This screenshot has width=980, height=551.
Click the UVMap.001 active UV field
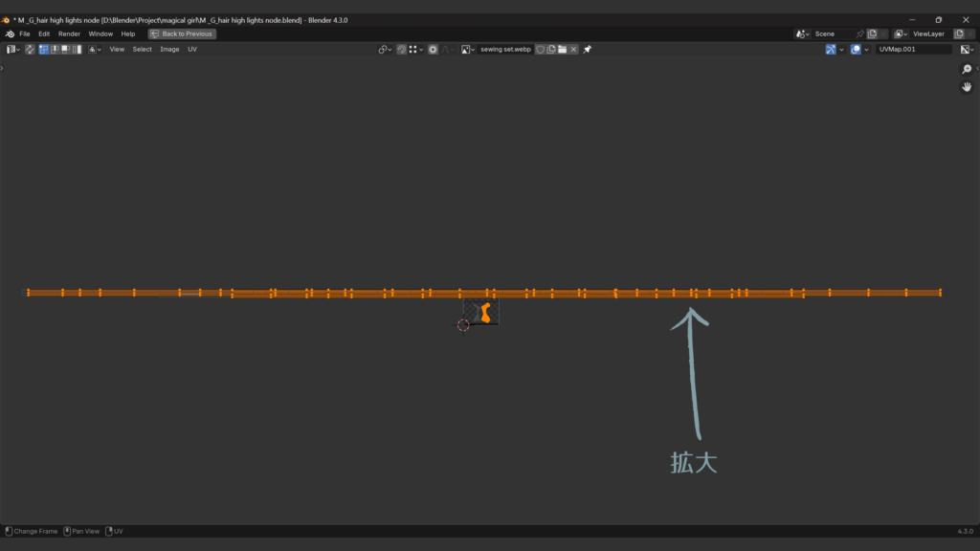point(912,49)
